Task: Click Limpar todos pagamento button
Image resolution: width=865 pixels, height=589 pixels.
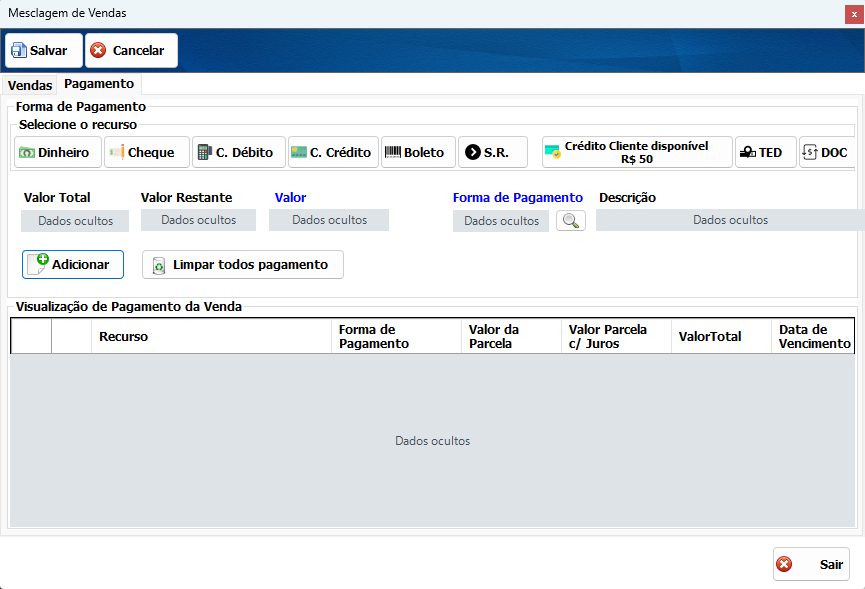Action: pyautogui.click(x=243, y=265)
